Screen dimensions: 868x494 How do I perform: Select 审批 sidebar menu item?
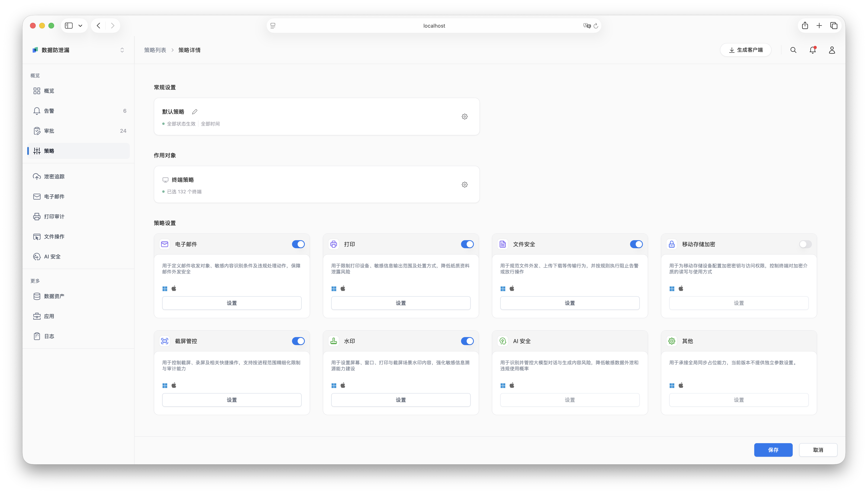49,131
